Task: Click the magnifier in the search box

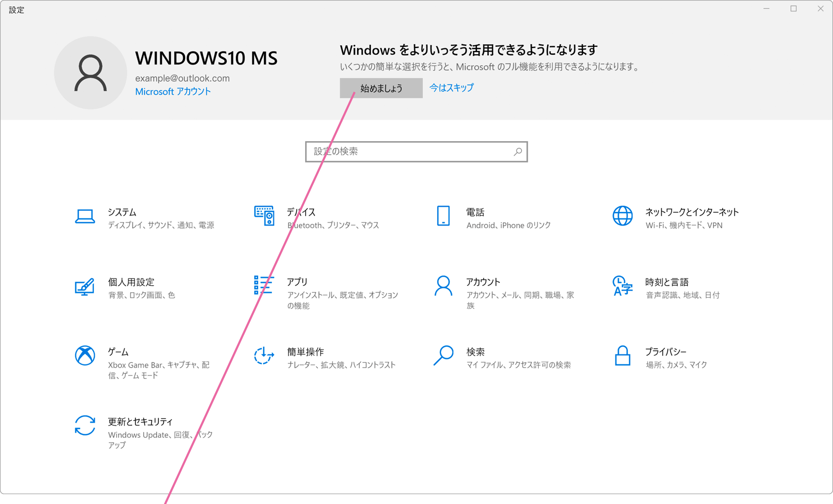Action: 518,152
